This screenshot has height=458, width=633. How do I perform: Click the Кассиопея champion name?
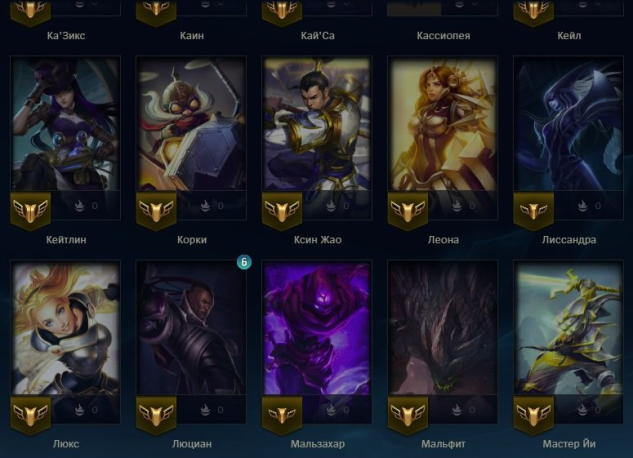point(443,36)
